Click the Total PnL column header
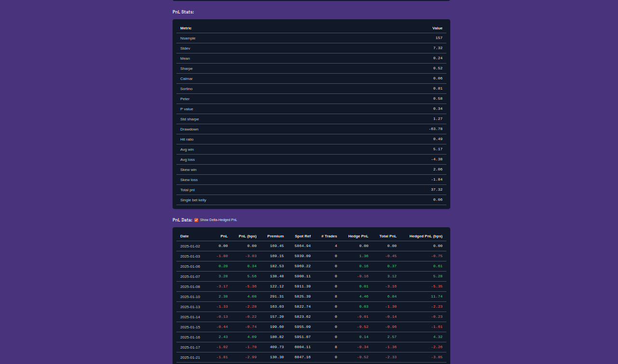618x364 pixels. click(388, 236)
